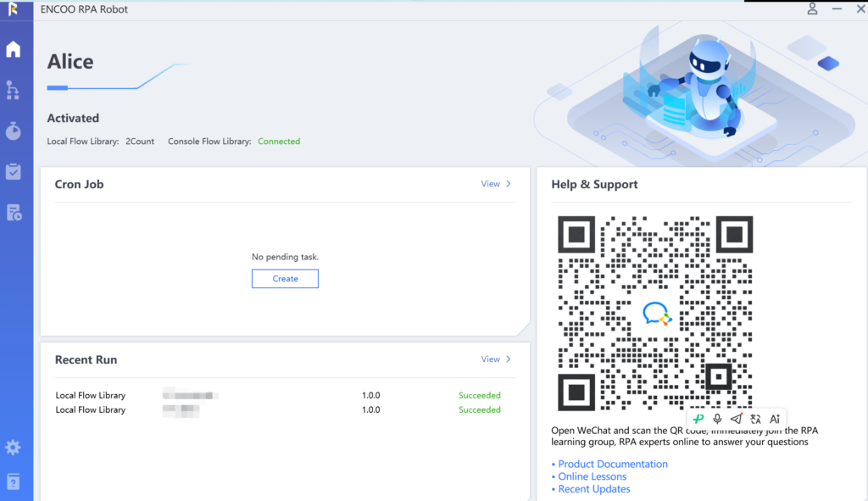868x501 pixels.
Task: Click the No pending task message
Action: coord(285,257)
